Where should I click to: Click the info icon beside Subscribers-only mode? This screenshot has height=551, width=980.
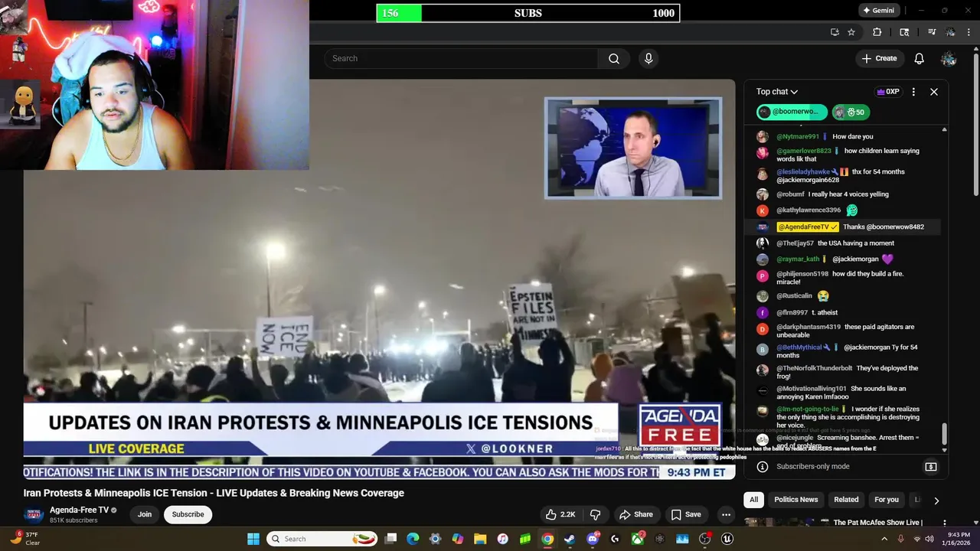coord(763,467)
